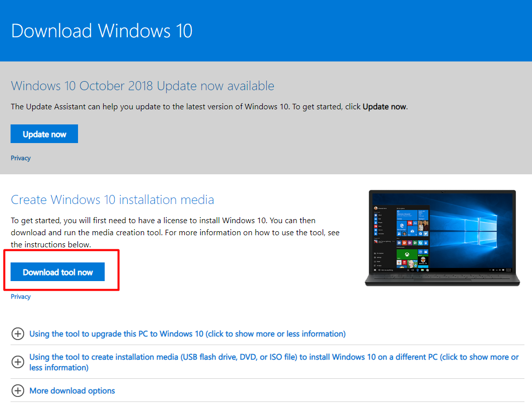Expand plus icon beside More download options
The height and width of the screenshot is (405, 532).
coord(18,391)
